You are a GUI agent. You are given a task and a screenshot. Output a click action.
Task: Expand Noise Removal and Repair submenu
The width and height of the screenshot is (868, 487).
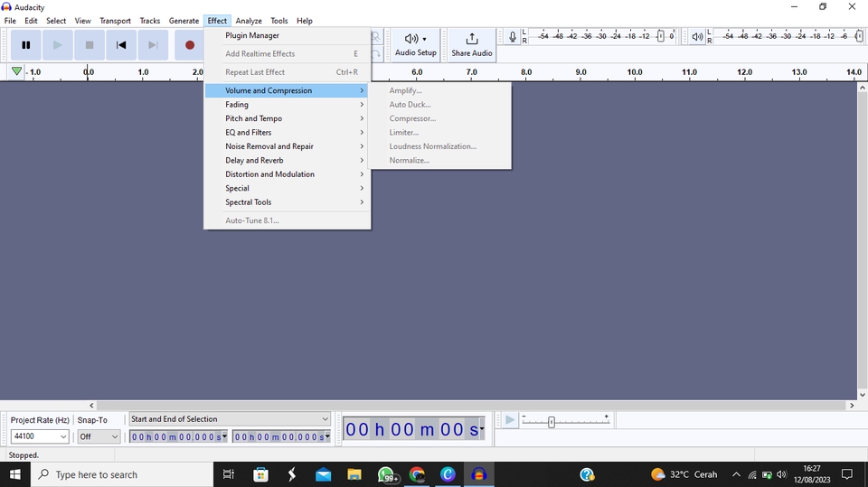click(288, 146)
